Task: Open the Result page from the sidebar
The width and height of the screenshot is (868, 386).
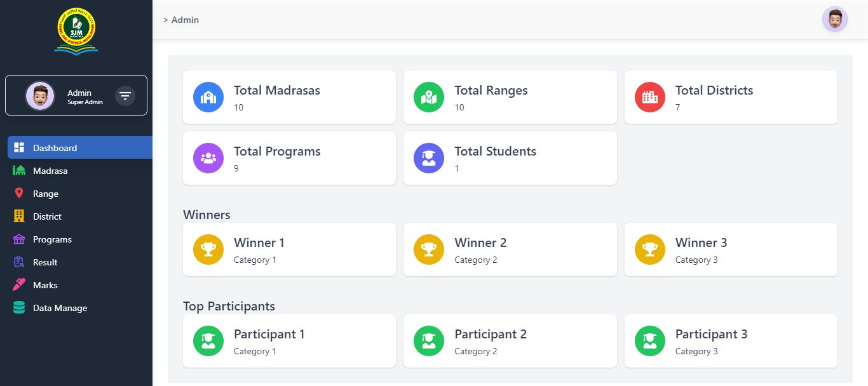Action: pos(45,262)
